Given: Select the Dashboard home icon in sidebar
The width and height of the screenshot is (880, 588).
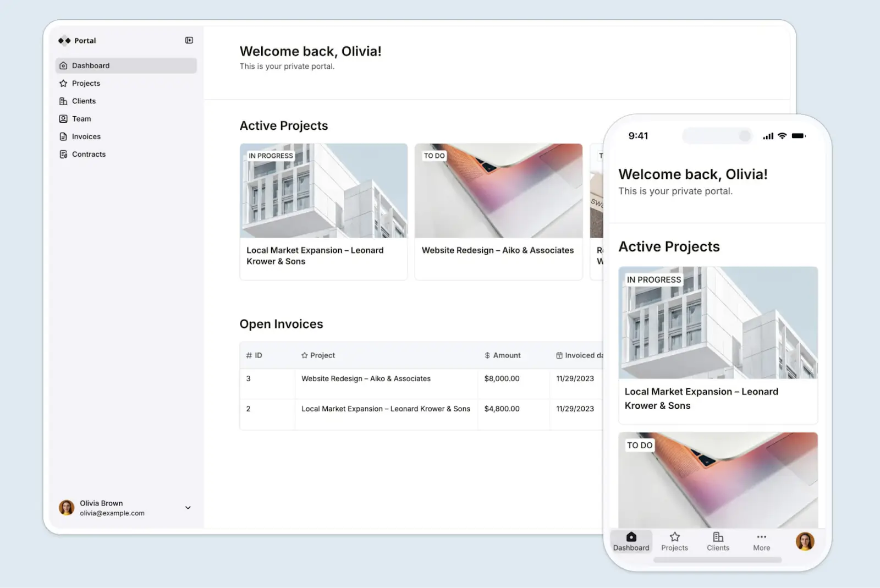Looking at the screenshot, I should click(x=63, y=65).
